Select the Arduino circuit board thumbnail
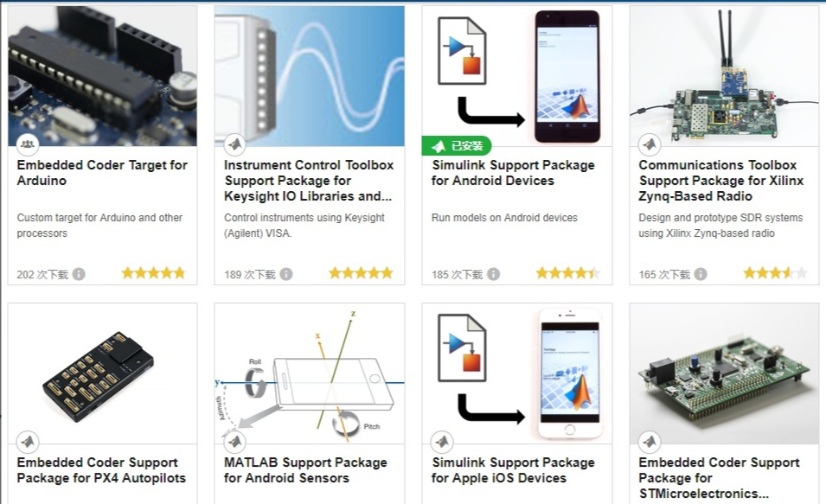The image size is (826, 504). [102, 76]
